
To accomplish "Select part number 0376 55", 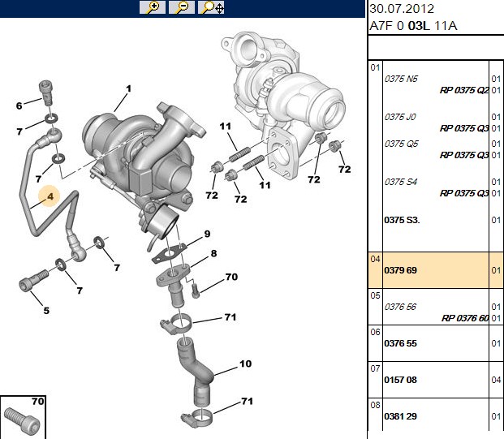I will coord(400,343).
